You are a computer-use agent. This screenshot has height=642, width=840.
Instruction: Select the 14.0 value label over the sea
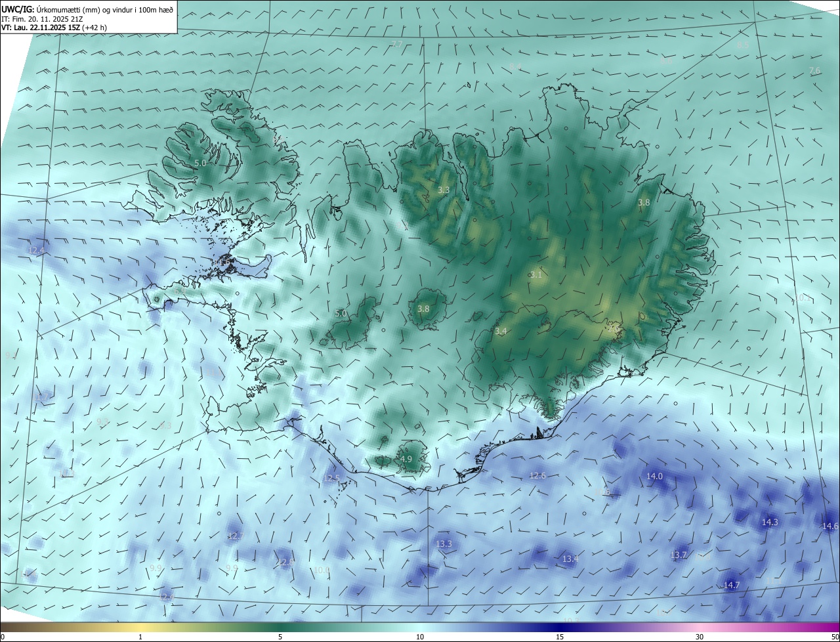[654, 477]
